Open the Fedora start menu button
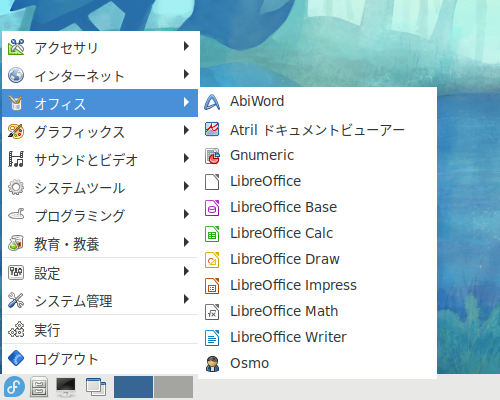The height and width of the screenshot is (400, 500). point(14,387)
